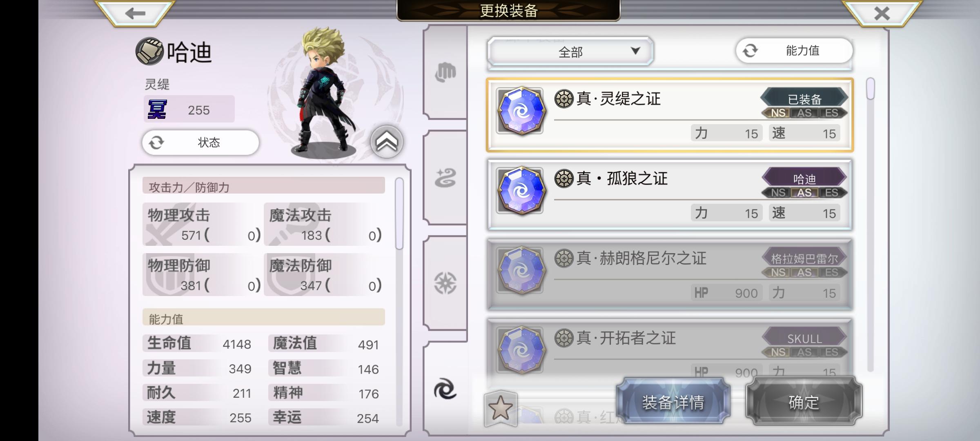Click the star favorite icon
This screenshot has height=441, width=980.
click(501, 408)
